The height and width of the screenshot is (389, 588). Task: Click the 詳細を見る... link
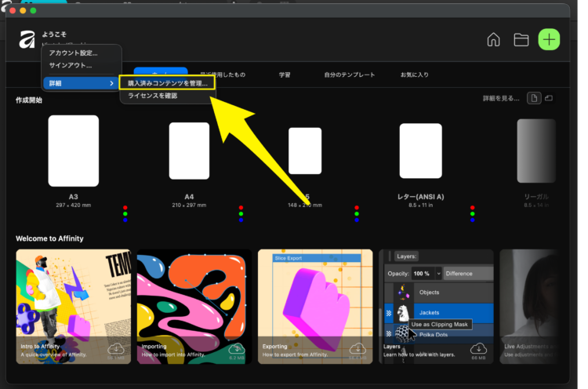click(x=500, y=98)
